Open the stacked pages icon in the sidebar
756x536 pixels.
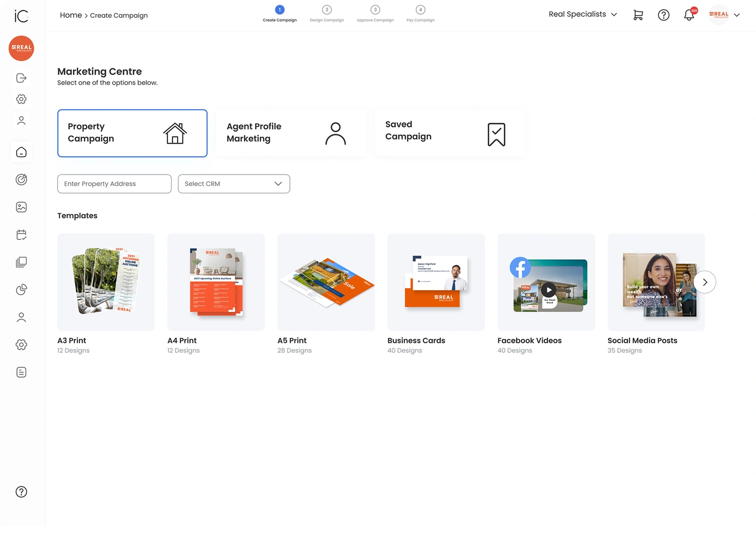pyautogui.click(x=22, y=262)
